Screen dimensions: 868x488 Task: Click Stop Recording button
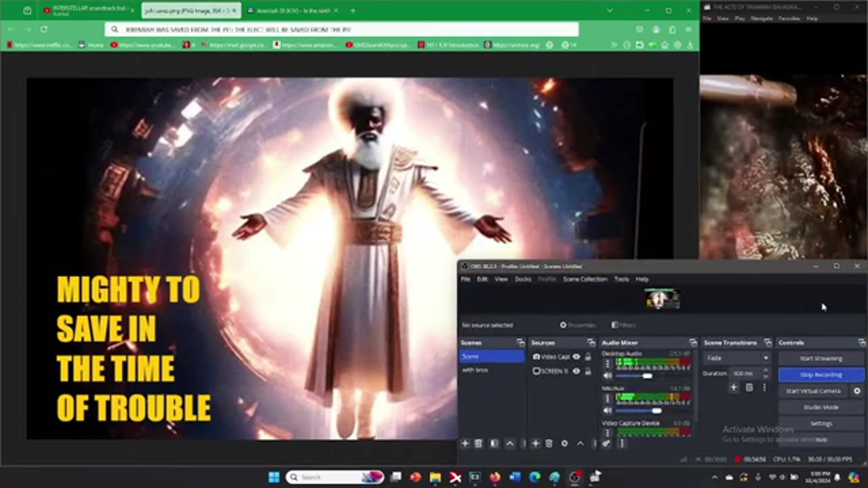tap(821, 375)
